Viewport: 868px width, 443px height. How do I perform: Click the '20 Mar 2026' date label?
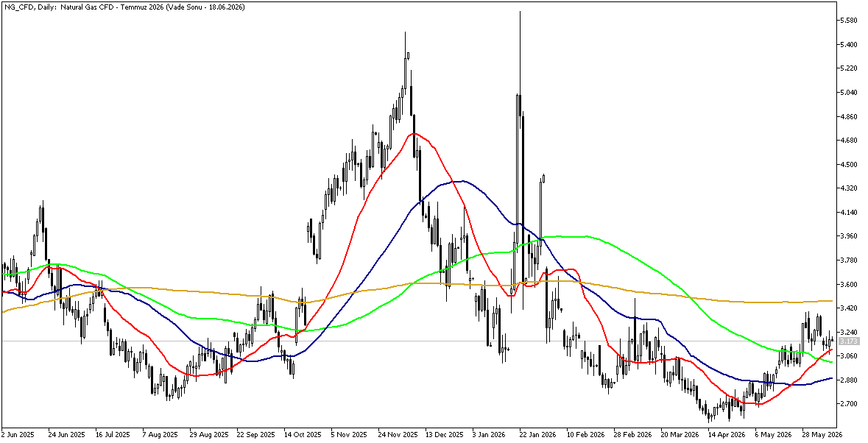(x=680, y=435)
